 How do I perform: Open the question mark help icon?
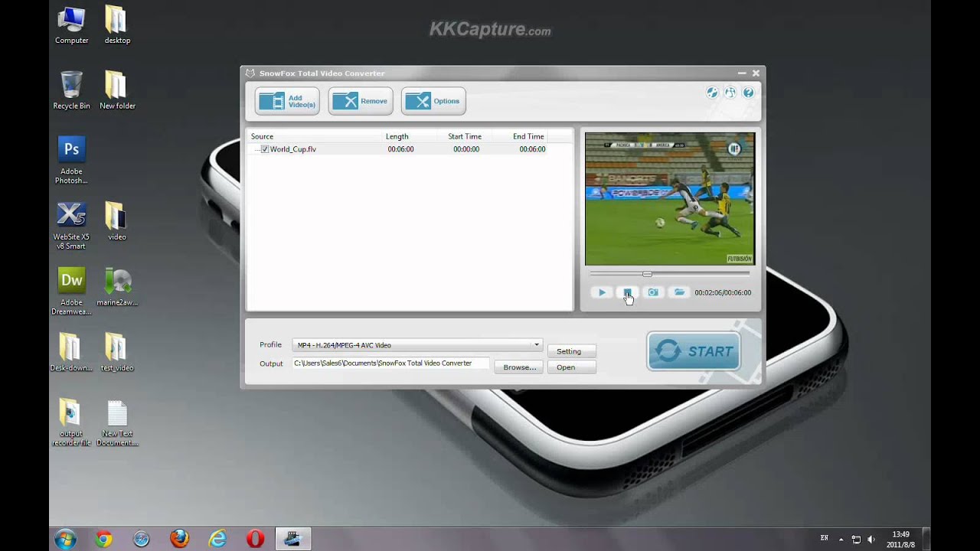click(749, 93)
